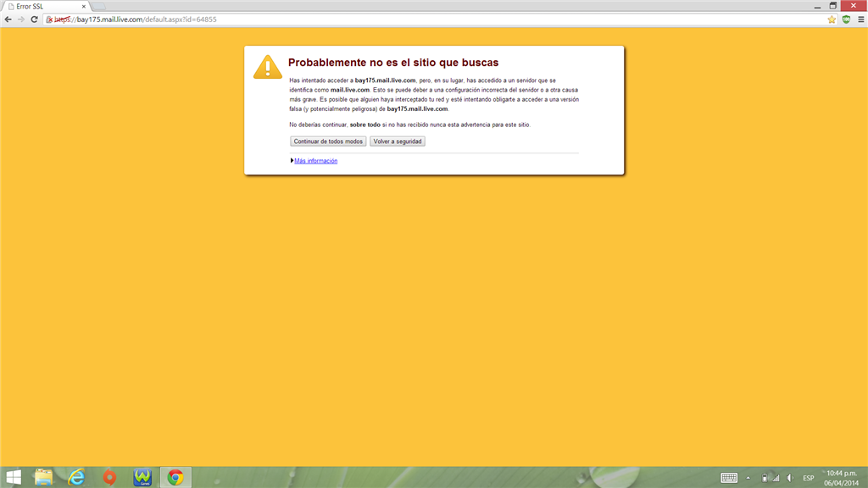Click Volver a seguridad button
The width and height of the screenshot is (868, 488).
pos(398,141)
